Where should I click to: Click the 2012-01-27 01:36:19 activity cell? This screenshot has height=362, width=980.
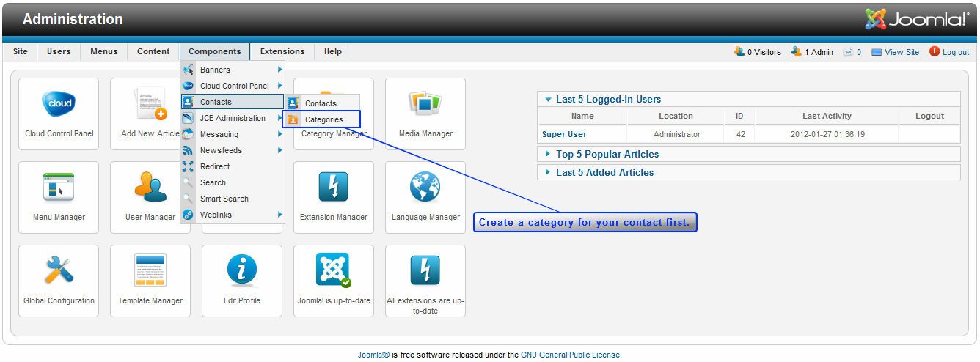pyautogui.click(x=827, y=134)
